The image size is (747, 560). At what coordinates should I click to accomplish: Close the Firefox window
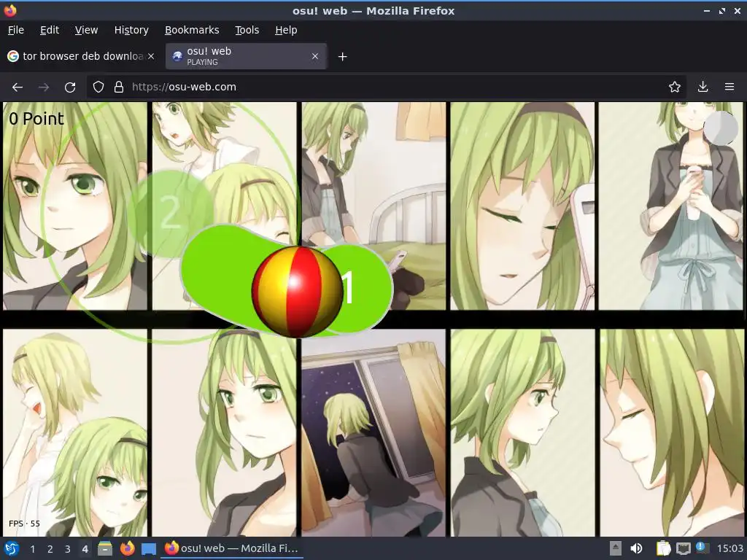737,10
